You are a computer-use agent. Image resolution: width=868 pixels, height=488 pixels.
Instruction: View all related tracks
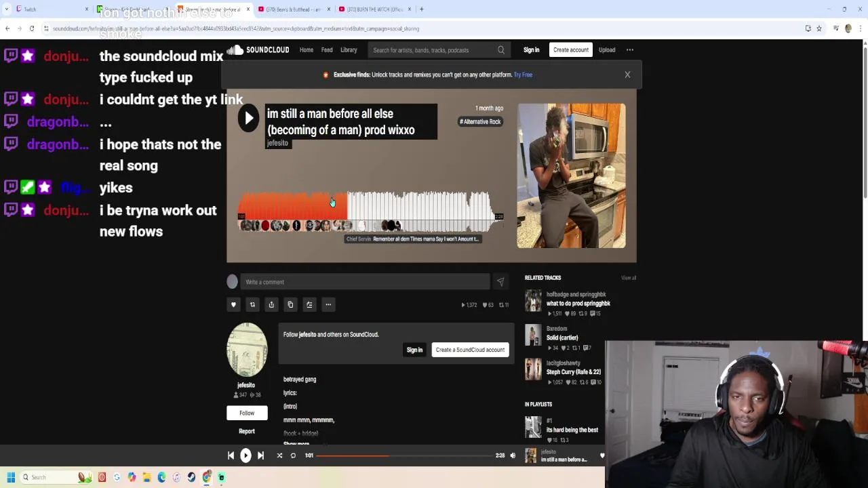629,278
